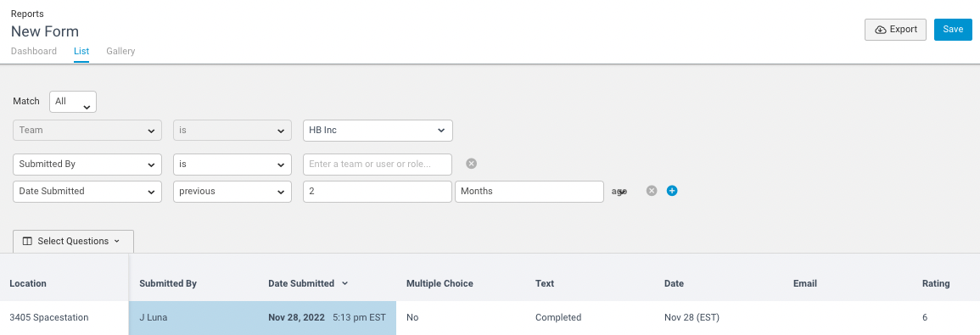Open the Match All dropdown
The image size is (980, 335).
(73, 102)
